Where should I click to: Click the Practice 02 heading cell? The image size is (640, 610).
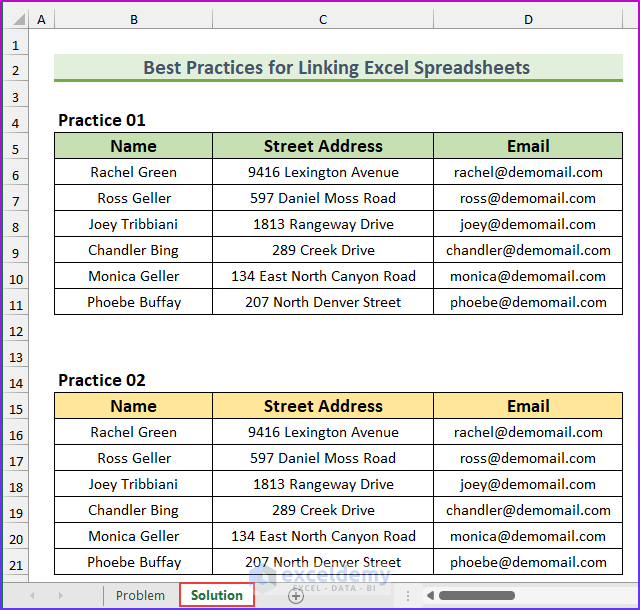coord(133,380)
